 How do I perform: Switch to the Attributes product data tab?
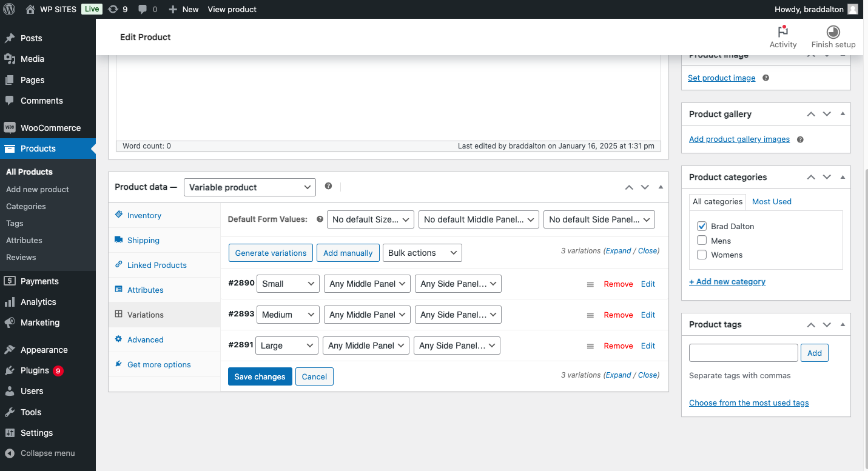pos(145,290)
